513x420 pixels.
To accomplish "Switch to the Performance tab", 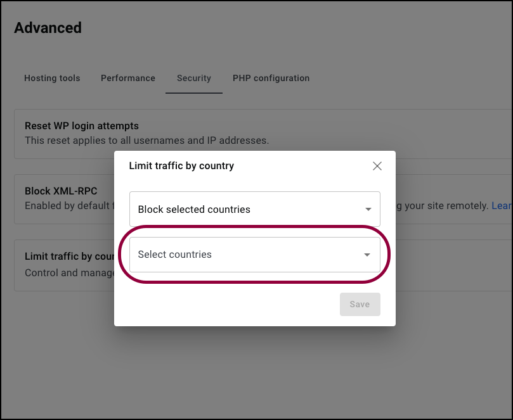I will pos(128,78).
